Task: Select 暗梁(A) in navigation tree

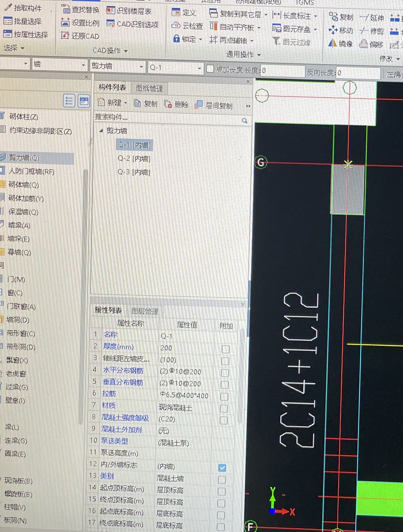Action: [19, 225]
